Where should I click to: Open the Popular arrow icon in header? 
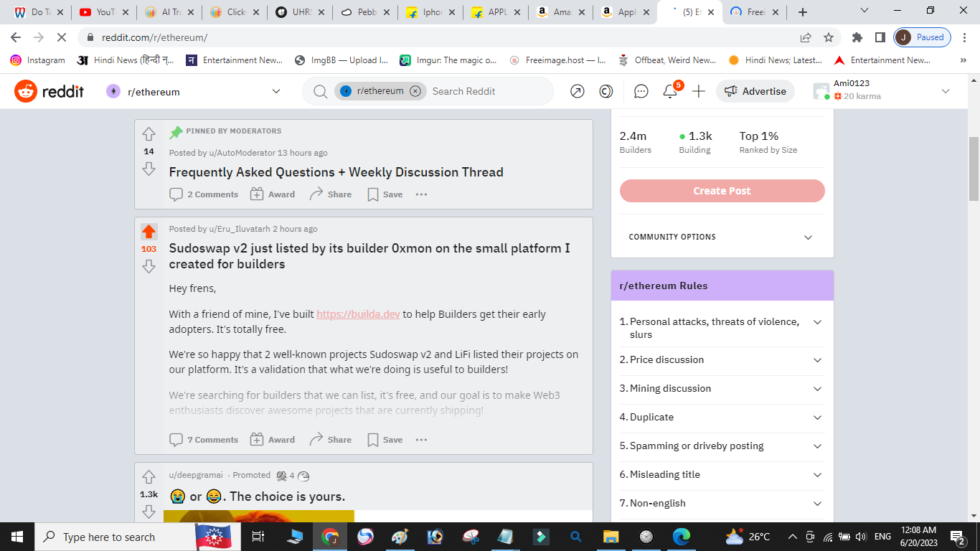(578, 91)
